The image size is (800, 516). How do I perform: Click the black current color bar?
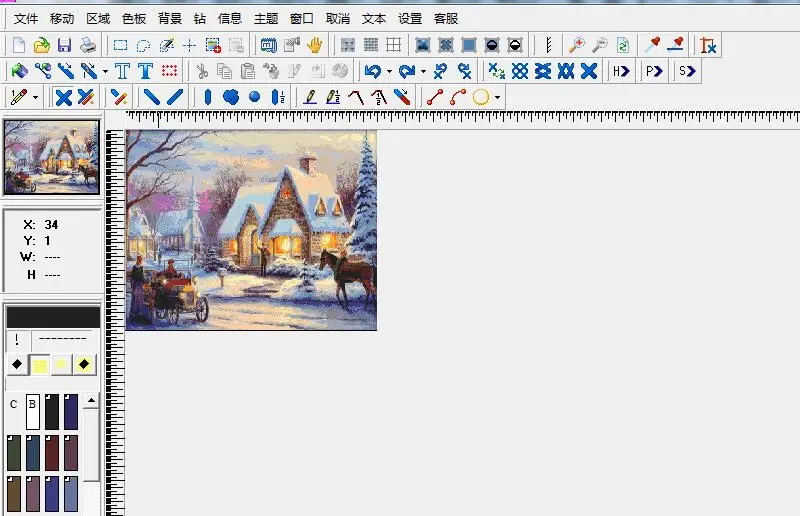[53, 317]
